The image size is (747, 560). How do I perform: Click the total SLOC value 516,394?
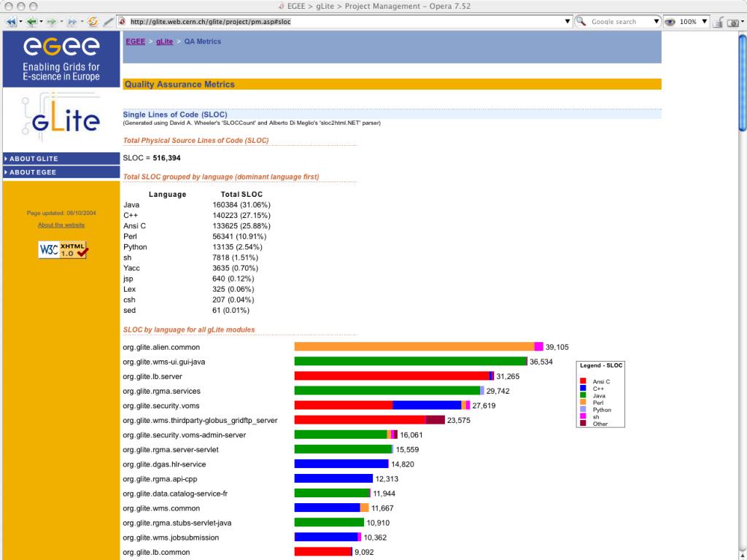[167, 158]
